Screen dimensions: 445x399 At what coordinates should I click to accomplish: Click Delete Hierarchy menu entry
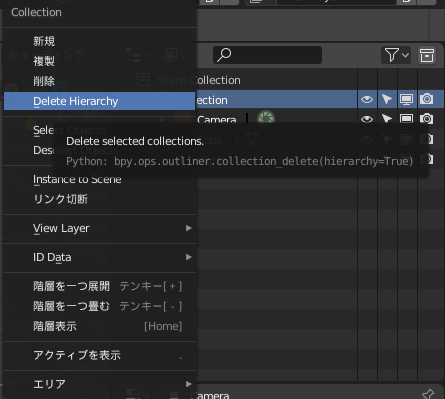(99, 101)
